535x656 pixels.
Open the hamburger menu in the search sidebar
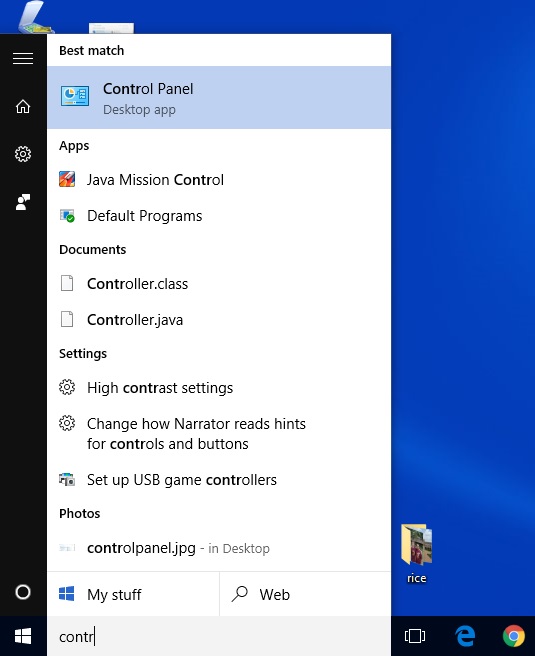pyautogui.click(x=23, y=58)
